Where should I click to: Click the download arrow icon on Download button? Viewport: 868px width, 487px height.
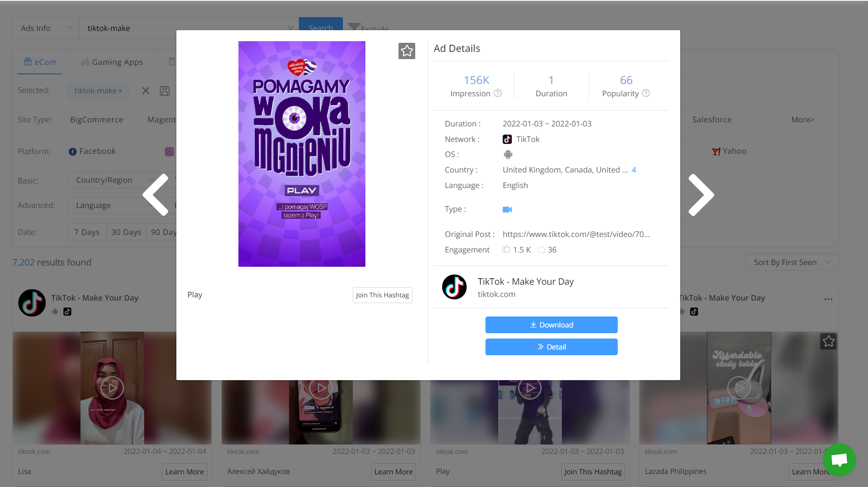pyautogui.click(x=533, y=325)
